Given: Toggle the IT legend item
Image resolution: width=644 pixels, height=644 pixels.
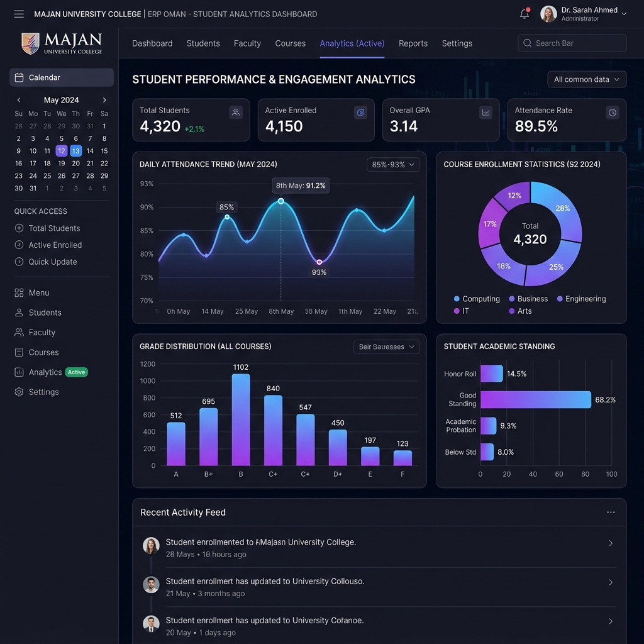Looking at the screenshot, I should tap(461, 311).
